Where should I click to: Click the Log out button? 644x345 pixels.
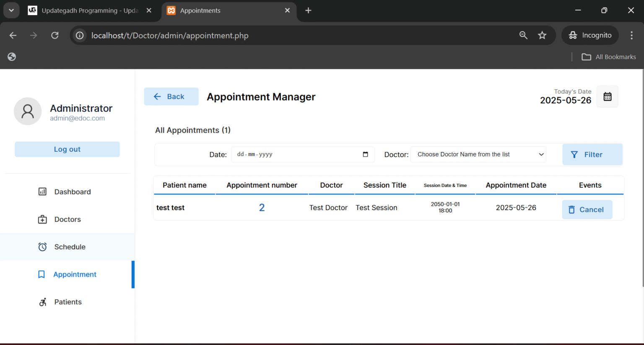(67, 149)
